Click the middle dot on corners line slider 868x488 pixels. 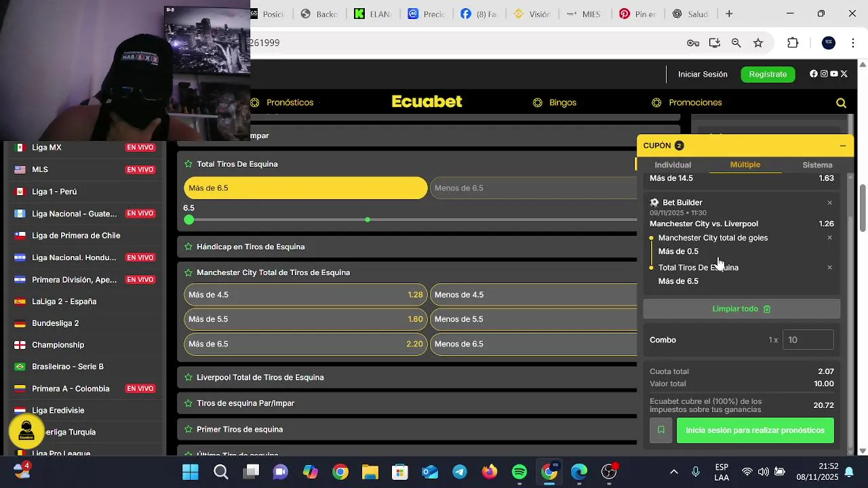368,220
